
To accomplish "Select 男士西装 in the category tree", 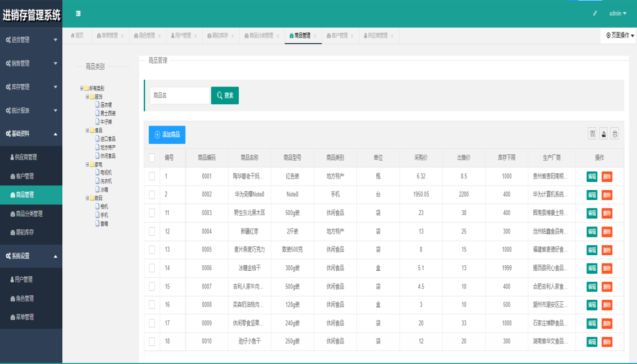I will point(108,113).
